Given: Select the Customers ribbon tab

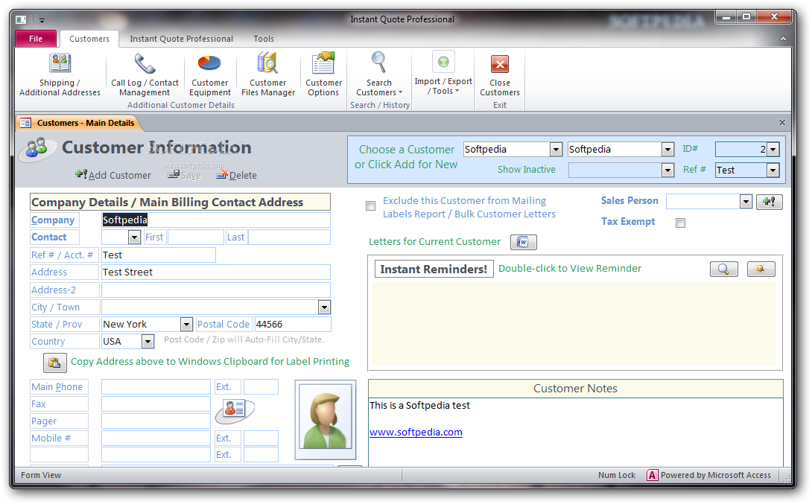Looking at the screenshot, I should [x=89, y=39].
